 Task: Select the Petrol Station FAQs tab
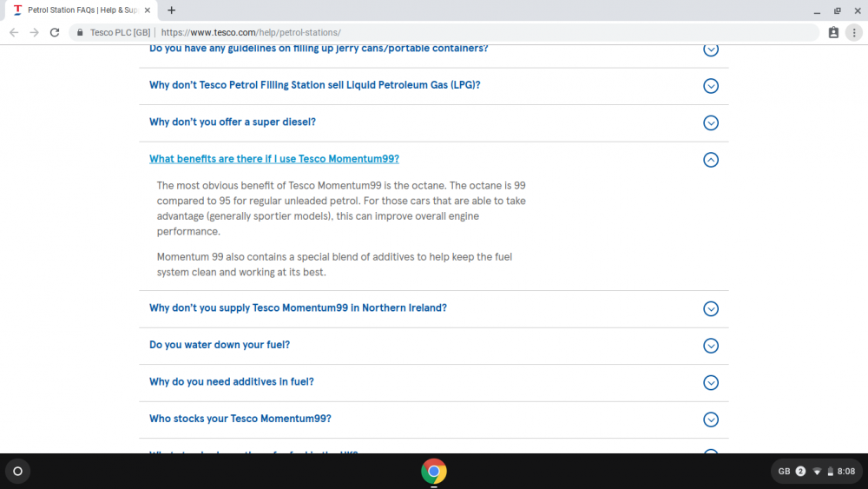[x=82, y=10]
